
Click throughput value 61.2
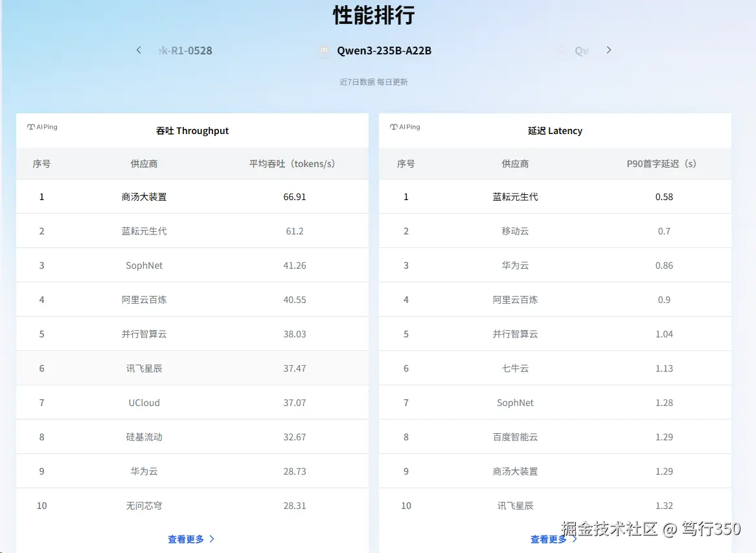coord(295,231)
